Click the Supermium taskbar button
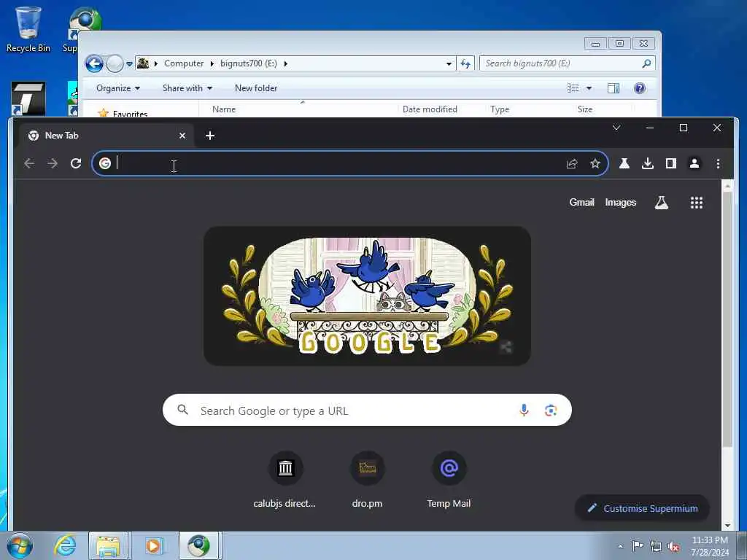Viewport: 747px width, 560px height. point(198,545)
